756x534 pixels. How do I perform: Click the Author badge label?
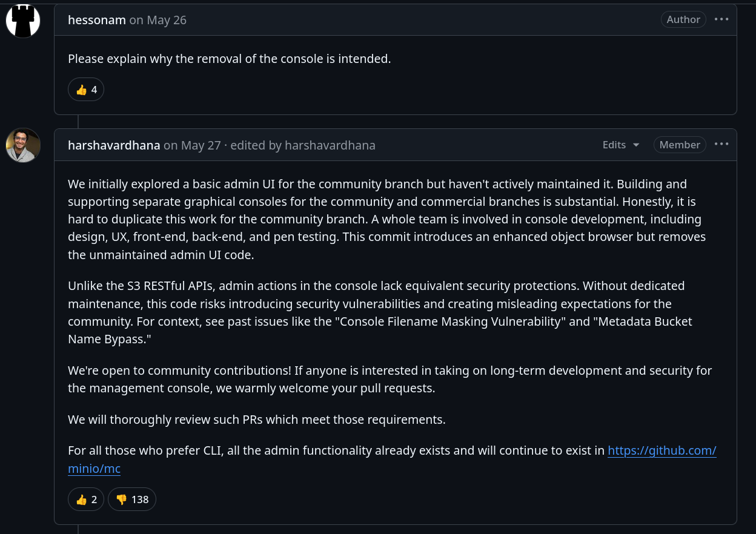683,19
